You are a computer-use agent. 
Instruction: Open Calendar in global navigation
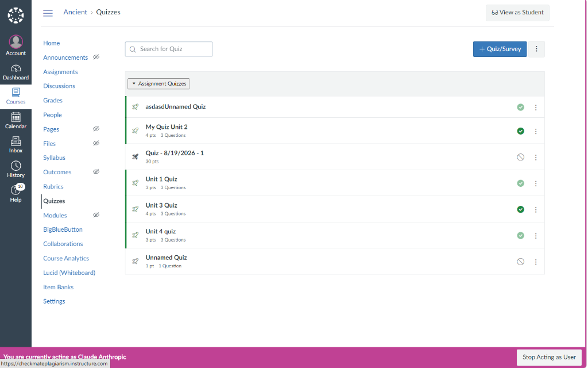[16, 121]
